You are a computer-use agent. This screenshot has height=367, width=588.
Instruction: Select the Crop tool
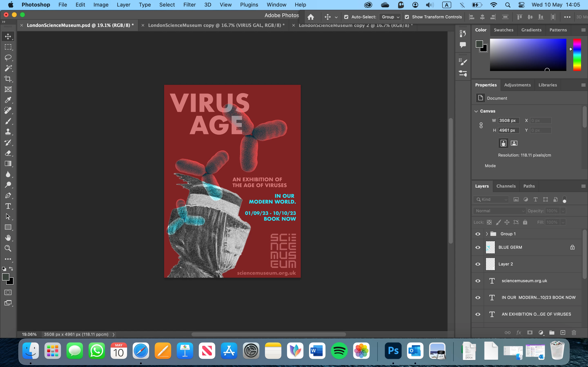click(x=8, y=79)
